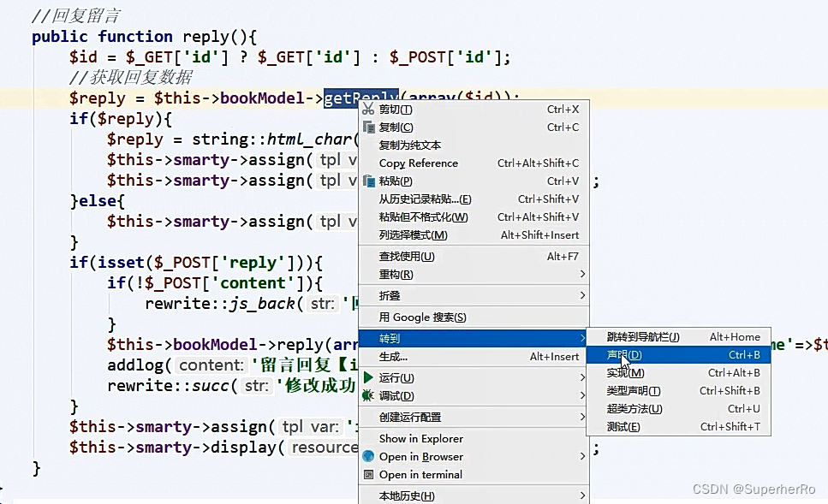Select 声明(D) in the 转到 submenu

625,354
